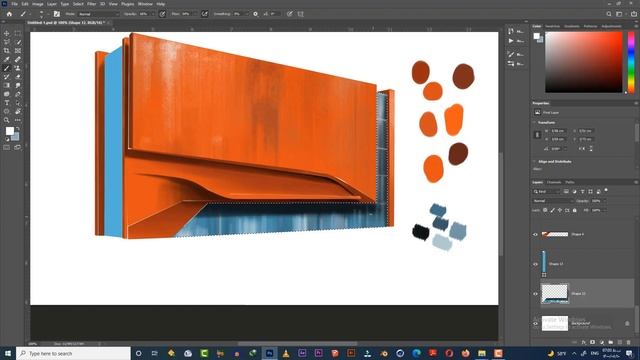
Task: Open the Opacity dropdown in options bar
Action: click(x=153, y=14)
